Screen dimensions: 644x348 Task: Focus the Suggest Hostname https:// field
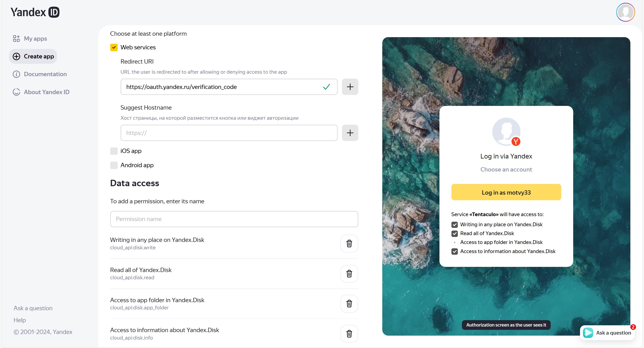229,133
